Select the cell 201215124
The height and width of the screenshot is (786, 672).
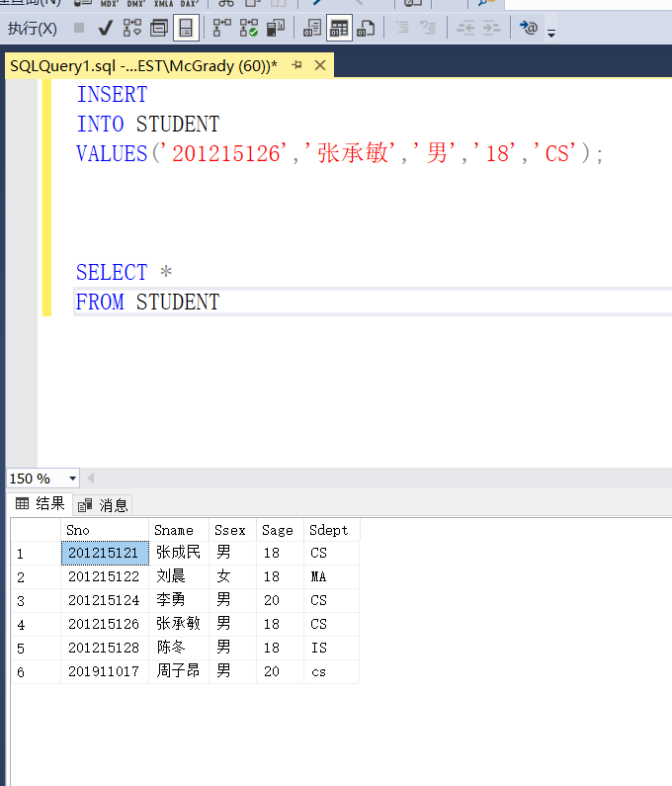click(x=105, y=600)
